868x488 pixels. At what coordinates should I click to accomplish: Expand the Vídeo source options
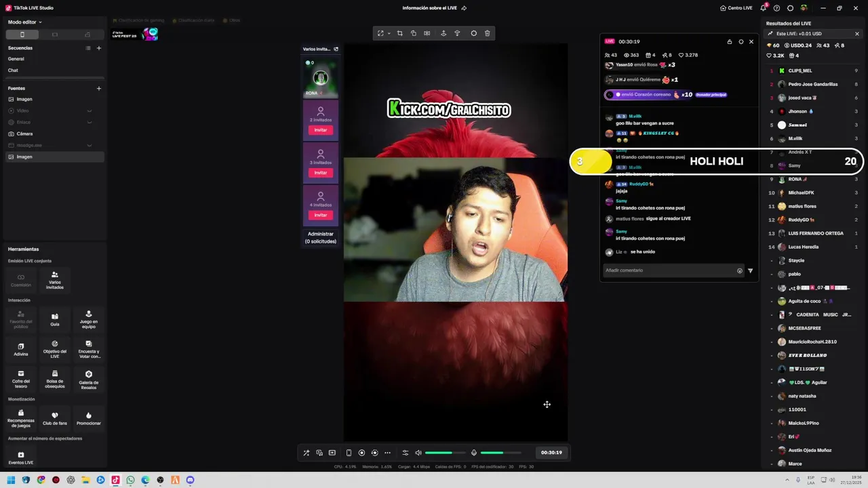[x=90, y=110]
